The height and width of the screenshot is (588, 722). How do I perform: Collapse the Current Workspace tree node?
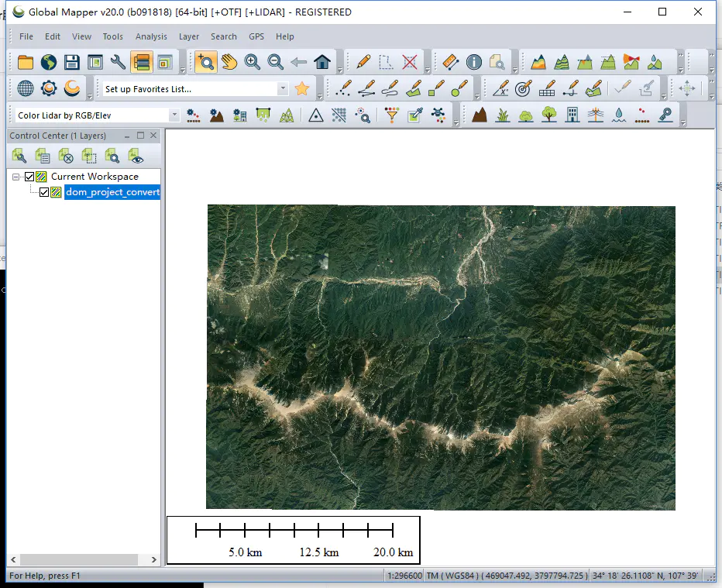(16, 177)
